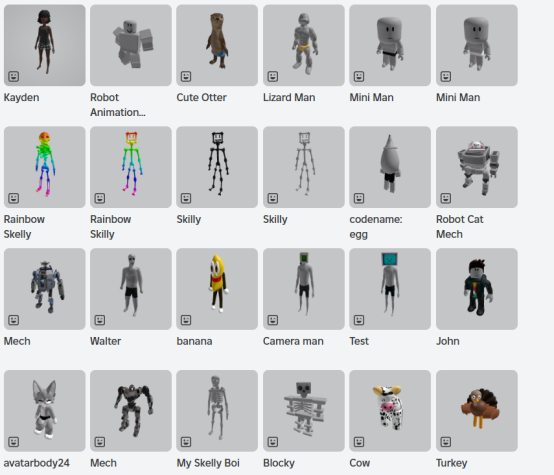Screen dimensions: 554x475
Task: Open the blue Mech robot thumbnail
Action: pyautogui.click(x=45, y=289)
